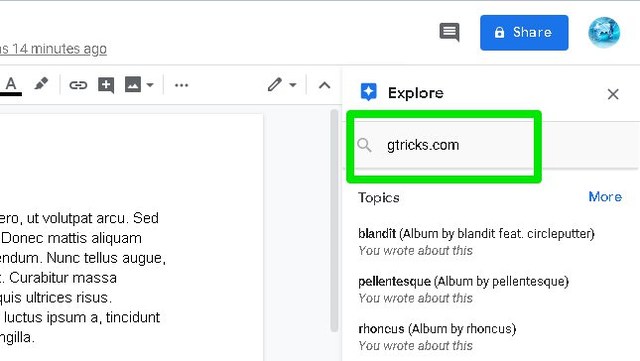Click the More topics link
Image resolution: width=640 pixels, height=361 pixels.
point(605,197)
